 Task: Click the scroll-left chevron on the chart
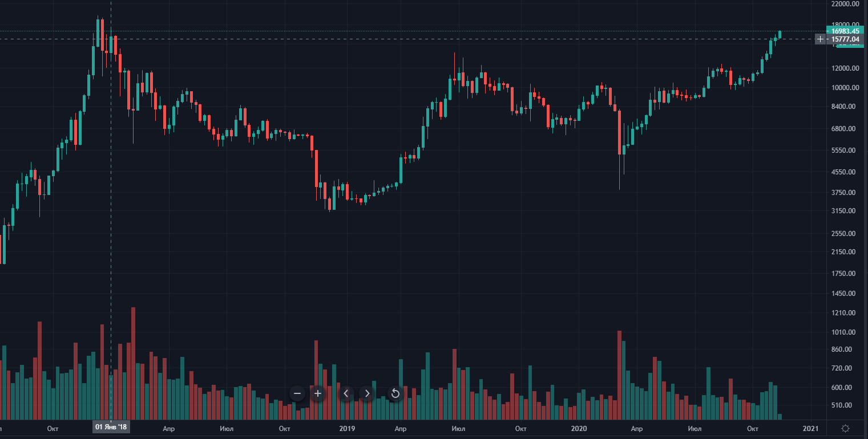(346, 393)
